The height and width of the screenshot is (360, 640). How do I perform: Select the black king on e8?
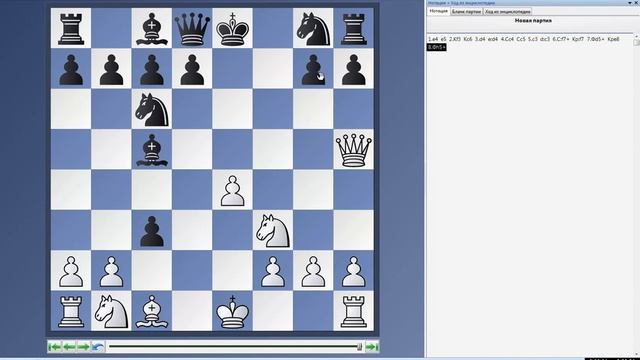(232, 29)
